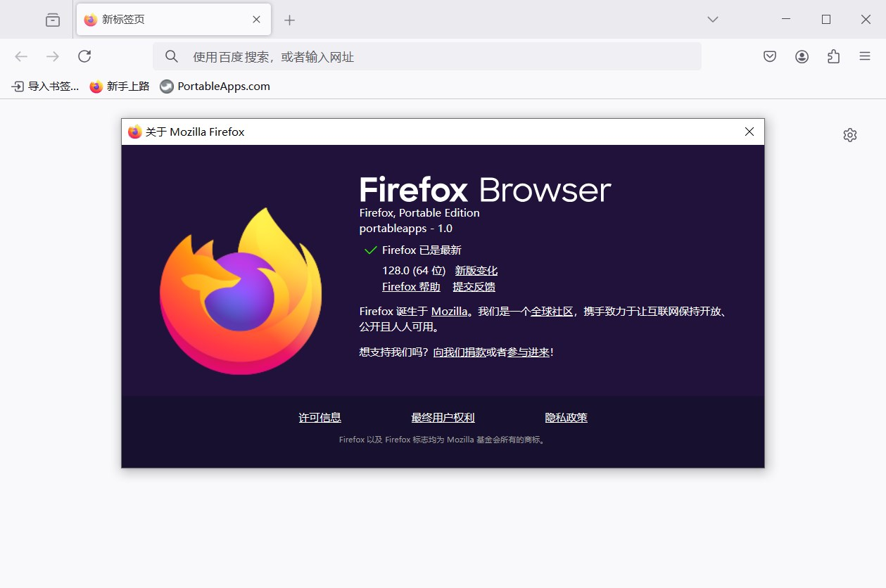
Task: Open the 隐私政策 privacy policy link
Action: click(565, 417)
